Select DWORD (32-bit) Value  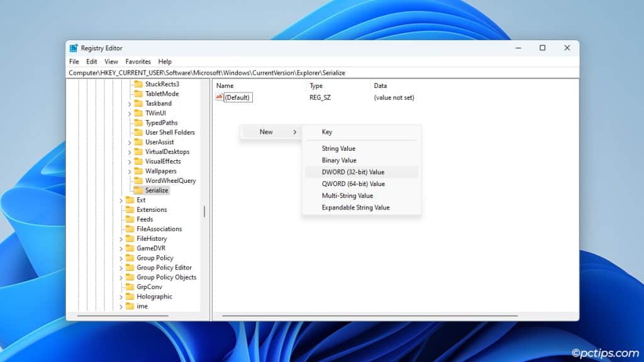point(352,172)
